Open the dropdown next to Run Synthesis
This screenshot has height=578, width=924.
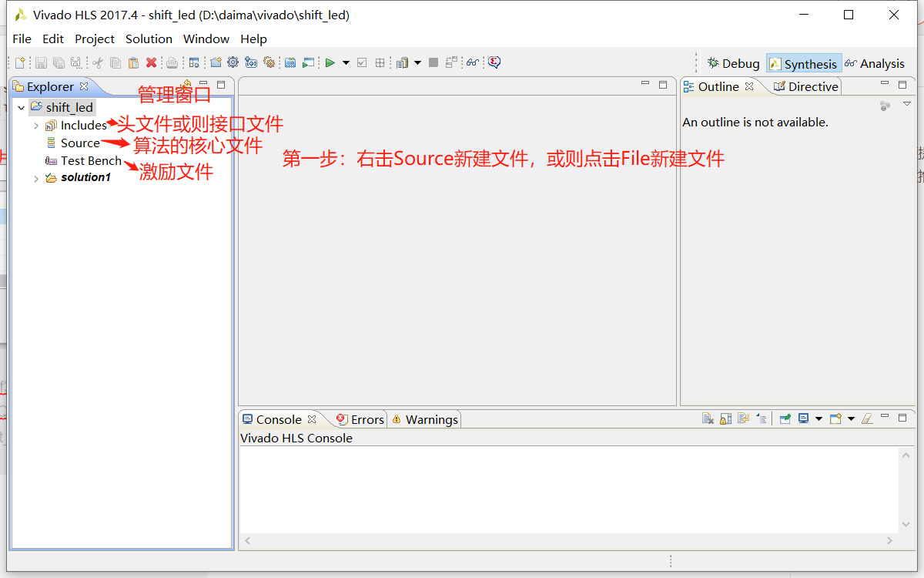coord(346,63)
